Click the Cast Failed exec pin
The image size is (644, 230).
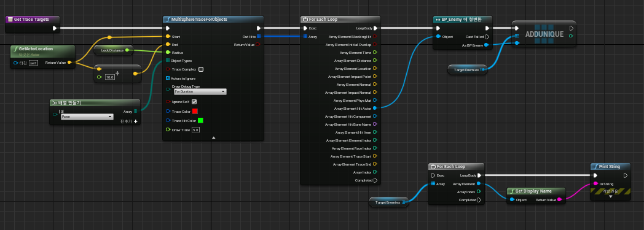point(487,36)
